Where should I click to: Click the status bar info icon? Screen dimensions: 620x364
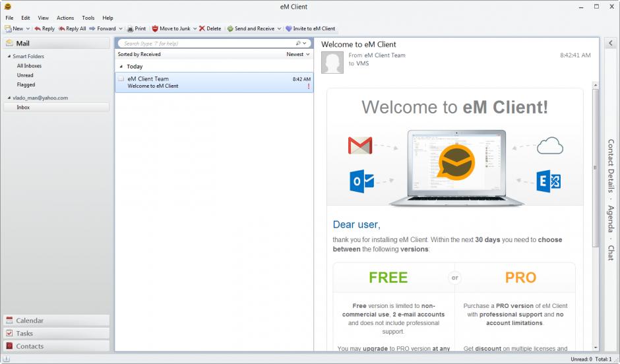pyautogui.click(x=7, y=359)
